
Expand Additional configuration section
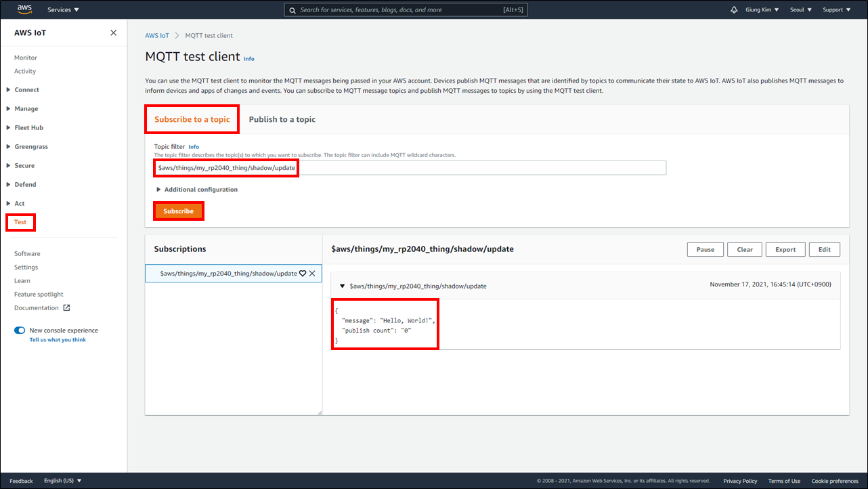[x=197, y=190]
